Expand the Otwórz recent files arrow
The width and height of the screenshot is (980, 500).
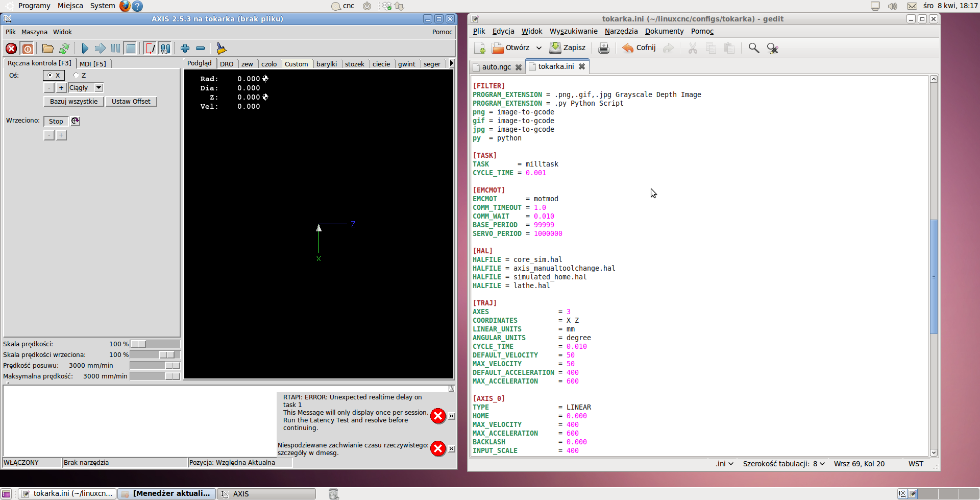(538, 48)
